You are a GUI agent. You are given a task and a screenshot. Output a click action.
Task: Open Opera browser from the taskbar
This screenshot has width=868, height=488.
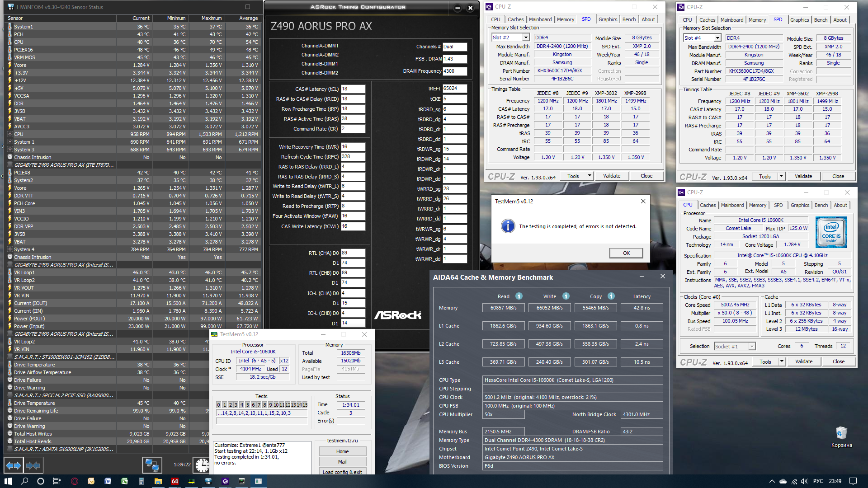point(75,481)
